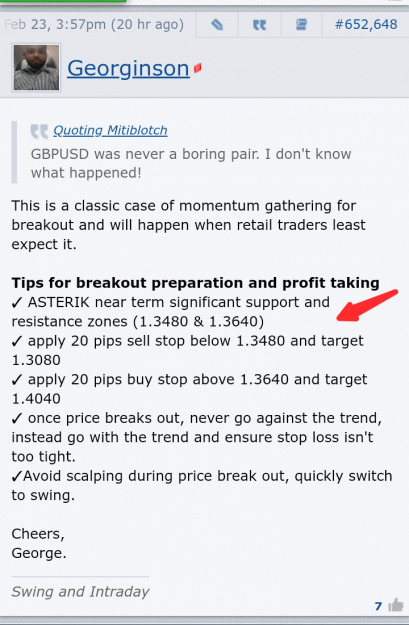Click the red status marker beside Georginson
Image resolution: width=409 pixels, height=625 pixels.
tap(197, 68)
